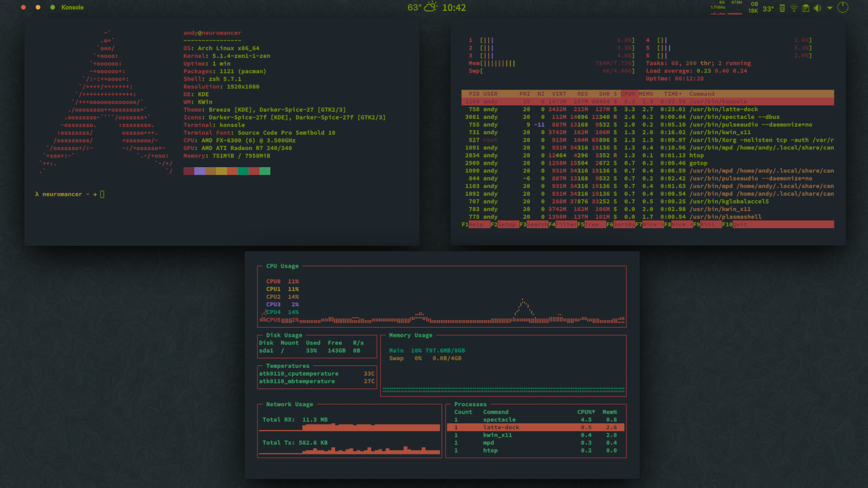Viewport: 868px width, 488px height.
Task: Click the orange window dot in top bar
Action: 38,7
